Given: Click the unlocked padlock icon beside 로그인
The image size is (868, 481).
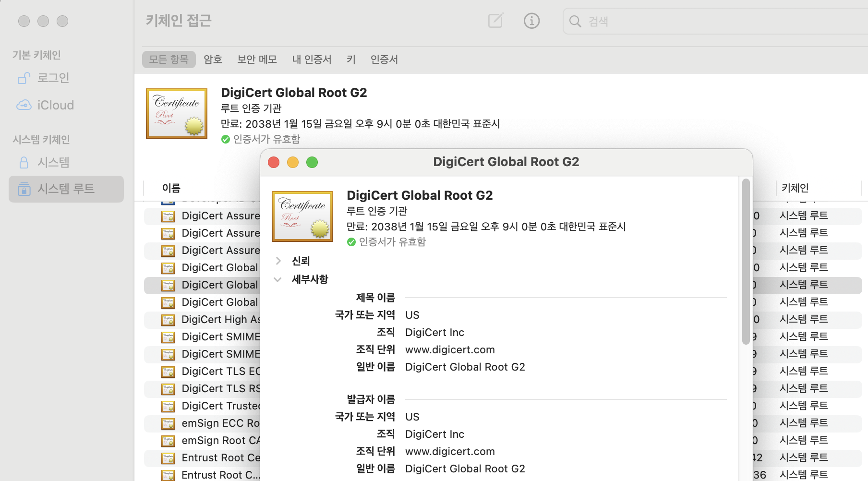Looking at the screenshot, I should pyautogui.click(x=24, y=78).
